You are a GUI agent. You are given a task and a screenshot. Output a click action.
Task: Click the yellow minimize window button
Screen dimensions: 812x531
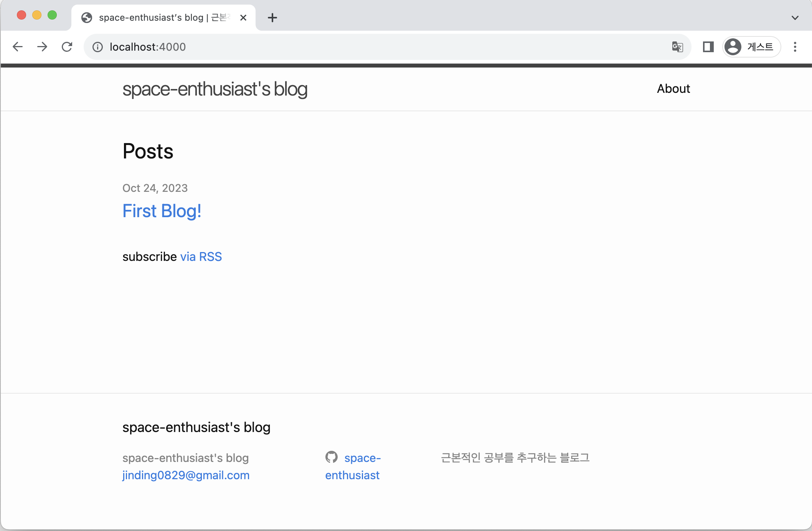(37, 15)
